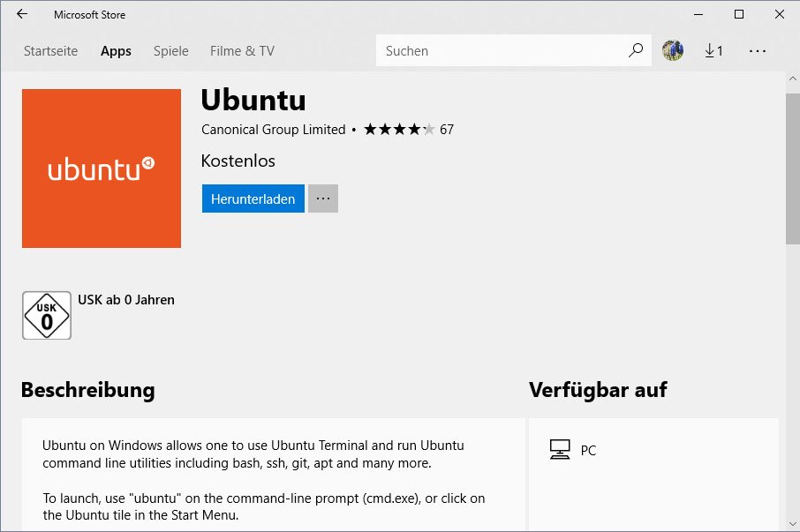Switch to the Filme & TV tab
The image size is (800, 532).
pyautogui.click(x=241, y=50)
